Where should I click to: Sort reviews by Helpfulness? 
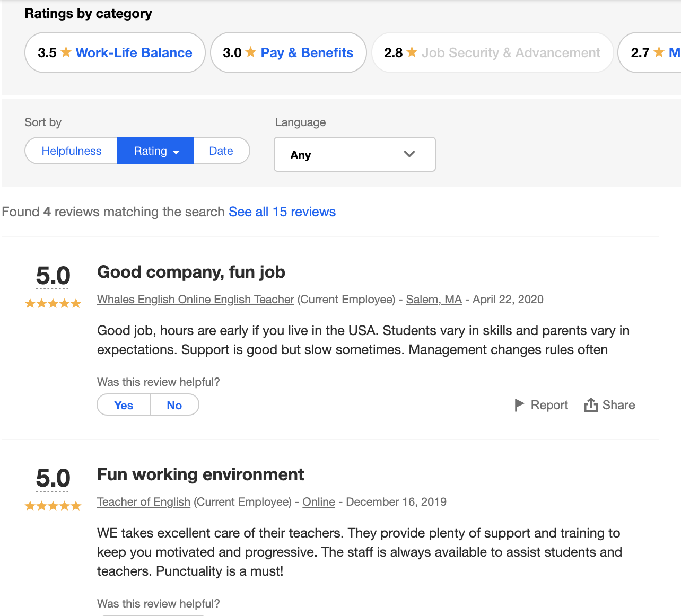coord(71,151)
